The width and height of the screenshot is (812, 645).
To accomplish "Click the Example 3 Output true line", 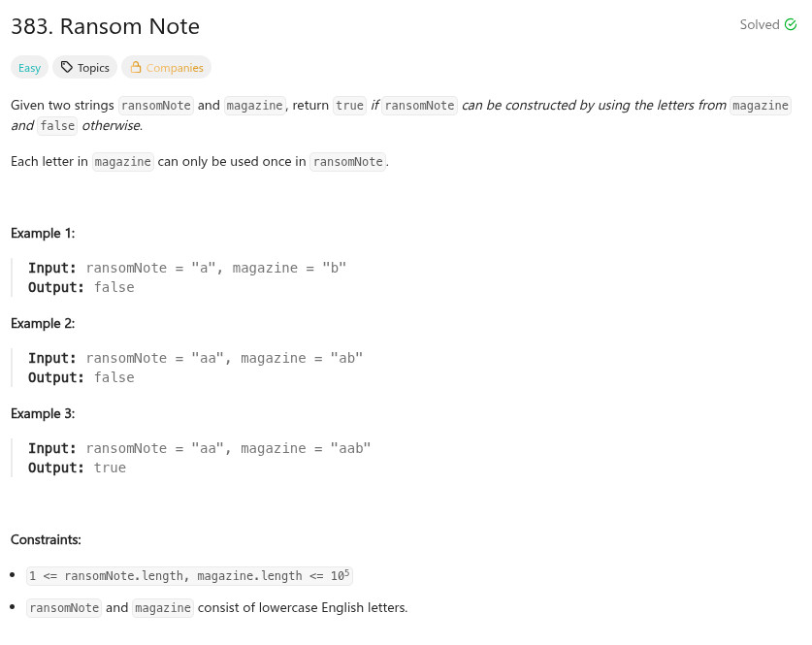I will click(78, 468).
